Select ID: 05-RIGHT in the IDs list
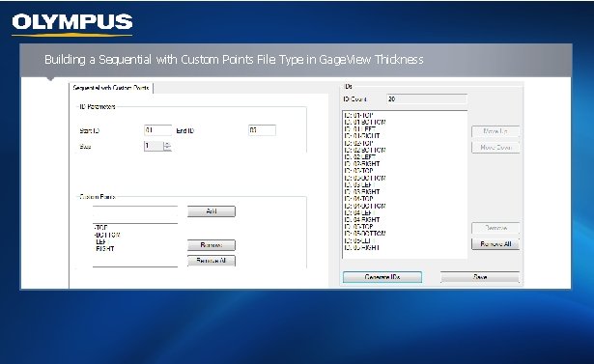This screenshot has height=364, width=594. (x=362, y=248)
